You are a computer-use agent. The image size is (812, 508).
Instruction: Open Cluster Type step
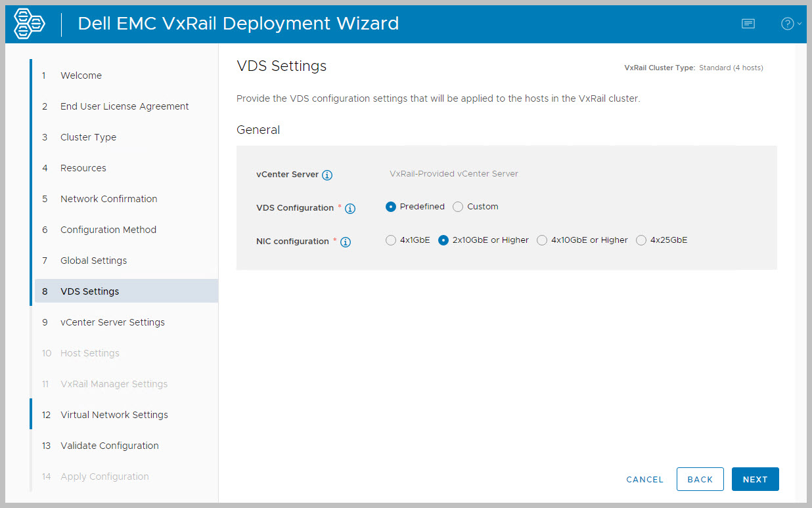(88, 137)
